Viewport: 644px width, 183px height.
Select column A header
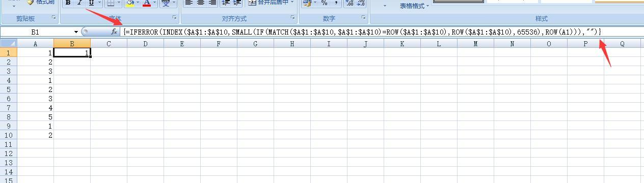click(x=35, y=44)
